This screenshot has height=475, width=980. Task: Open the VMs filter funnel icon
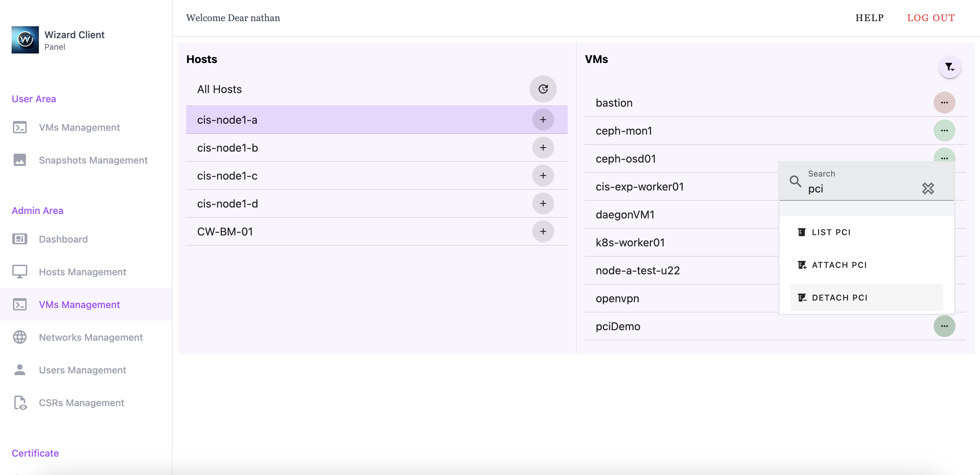tap(950, 67)
